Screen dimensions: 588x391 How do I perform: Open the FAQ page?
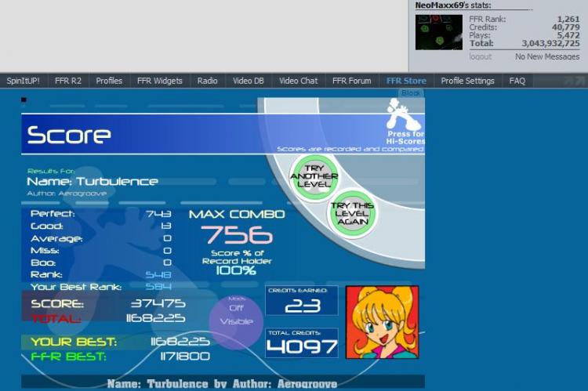(x=517, y=81)
